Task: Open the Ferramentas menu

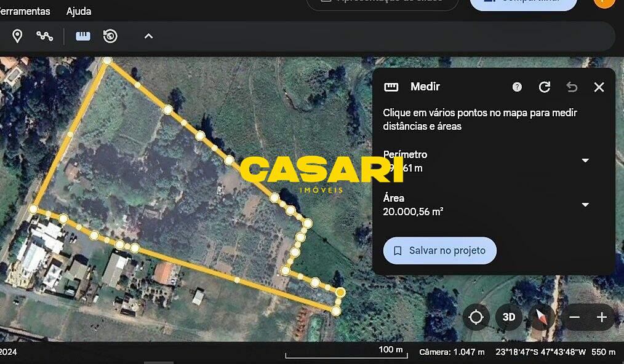Action: [x=25, y=11]
